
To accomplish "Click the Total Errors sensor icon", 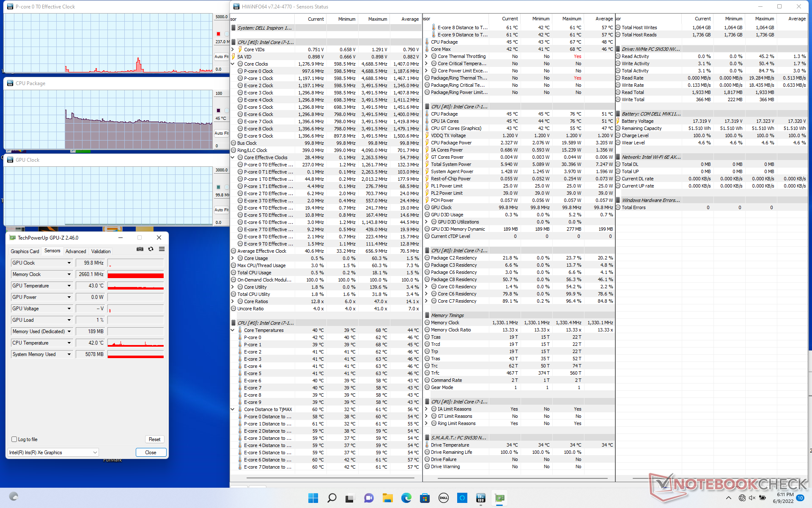I will 618,207.
